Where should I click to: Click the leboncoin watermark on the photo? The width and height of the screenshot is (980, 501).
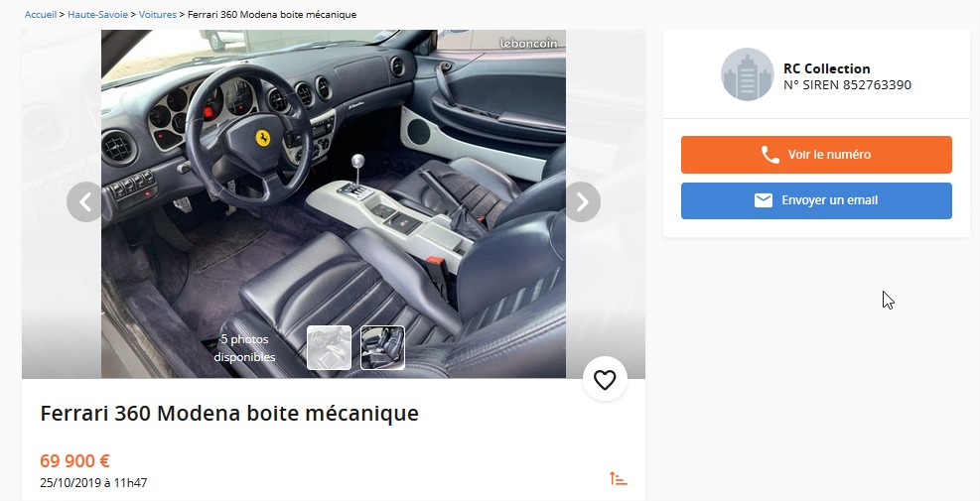coord(528,43)
